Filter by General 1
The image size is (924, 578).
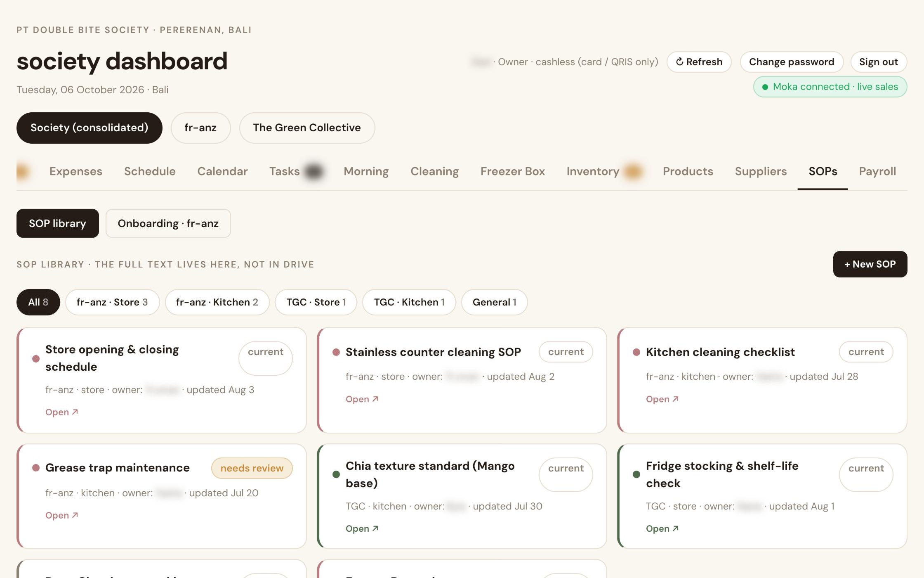[x=494, y=302]
